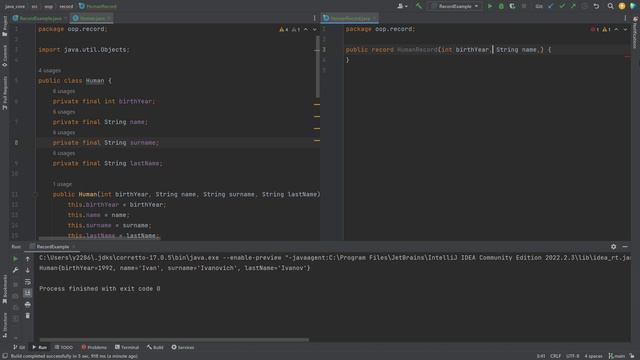Select the RecordExample tab in Run panel
Viewport: 640px width, 360px height.
tap(53, 247)
